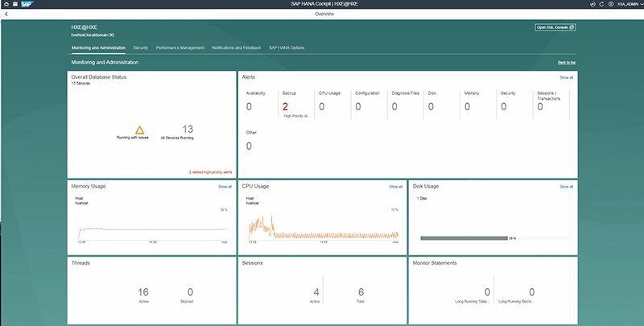
Task: Open the Backup alerts tile showing 2
Action: [296, 105]
